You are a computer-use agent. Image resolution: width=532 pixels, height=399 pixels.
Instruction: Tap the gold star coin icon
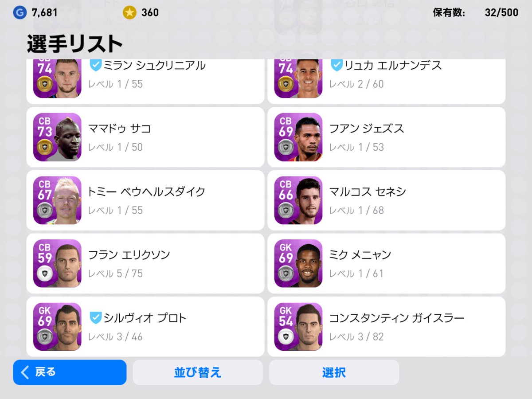pyautogui.click(x=129, y=12)
